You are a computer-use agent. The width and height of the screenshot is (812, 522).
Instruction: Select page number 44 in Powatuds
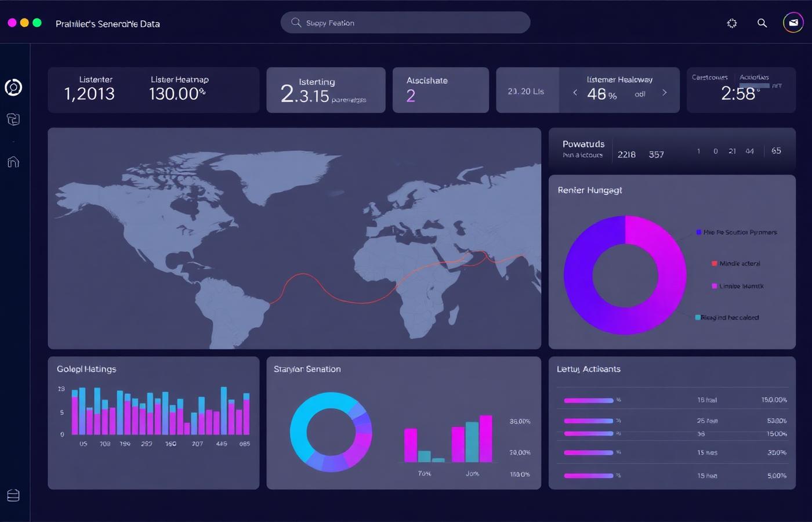click(749, 151)
